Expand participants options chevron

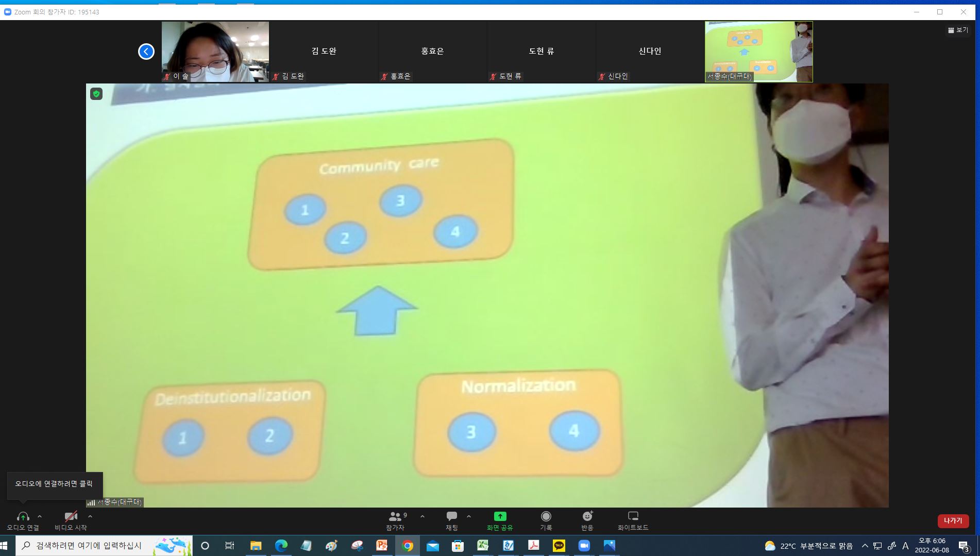(423, 516)
